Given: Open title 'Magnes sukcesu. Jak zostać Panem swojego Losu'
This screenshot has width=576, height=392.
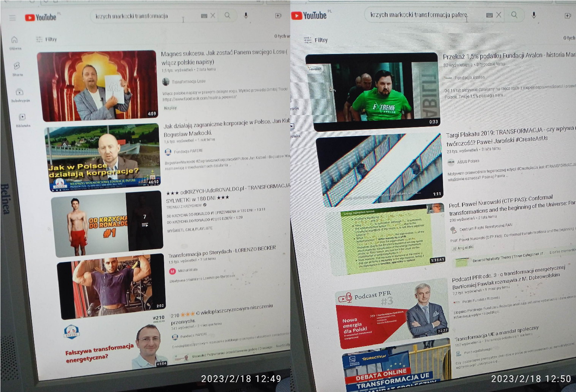Looking at the screenshot, I should coord(224,57).
